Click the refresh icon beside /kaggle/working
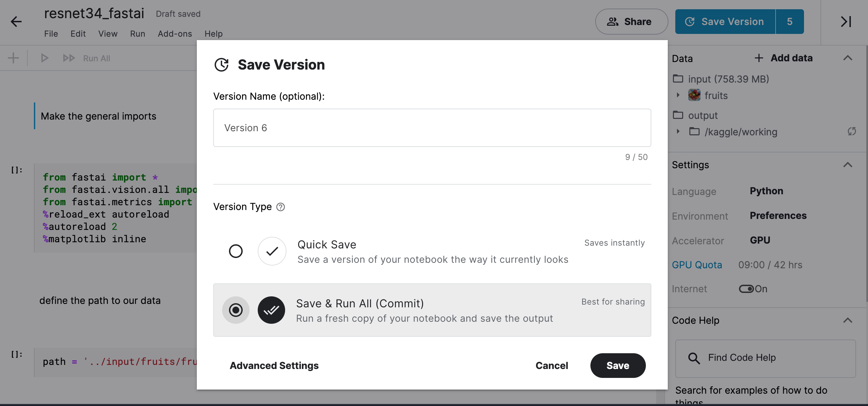868x406 pixels. (x=852, y=132)
